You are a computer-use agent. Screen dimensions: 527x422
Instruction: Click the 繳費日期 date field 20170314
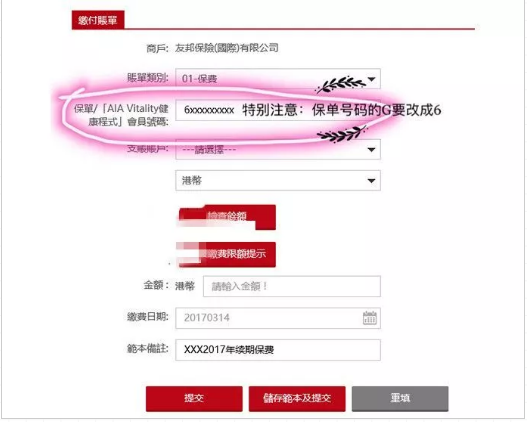point(278,318)
